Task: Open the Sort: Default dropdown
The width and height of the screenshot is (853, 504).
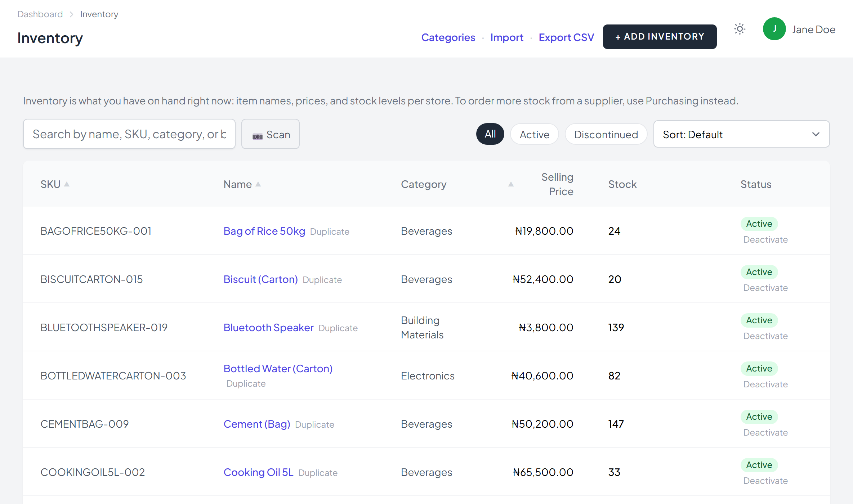Action: pyautogui.click(x=741, y=134)
